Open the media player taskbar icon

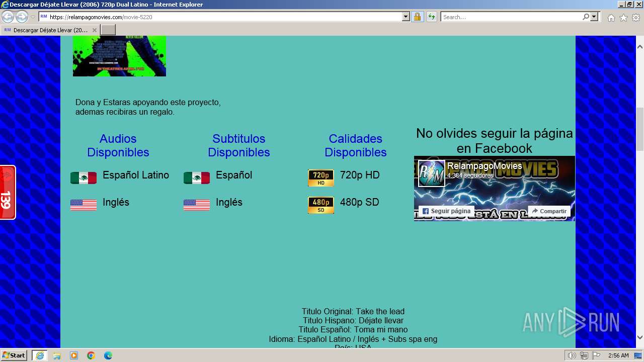[x=74, y=355]
